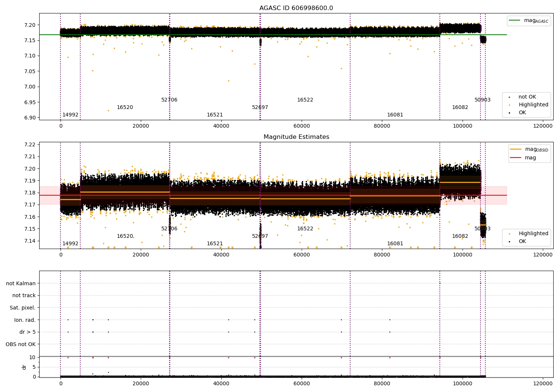This screenshot has height=392, width=560.
Task: Click the "OBS not OK" row label
Action: 21,345
